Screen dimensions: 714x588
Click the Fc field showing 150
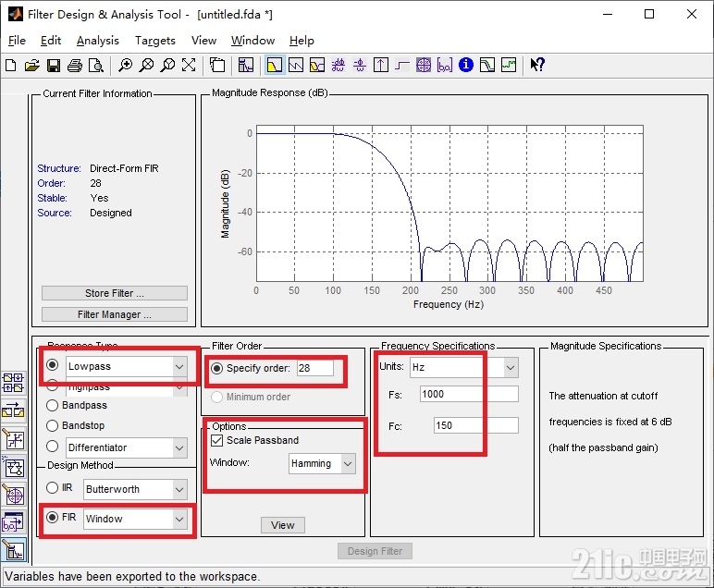[476, 425]
